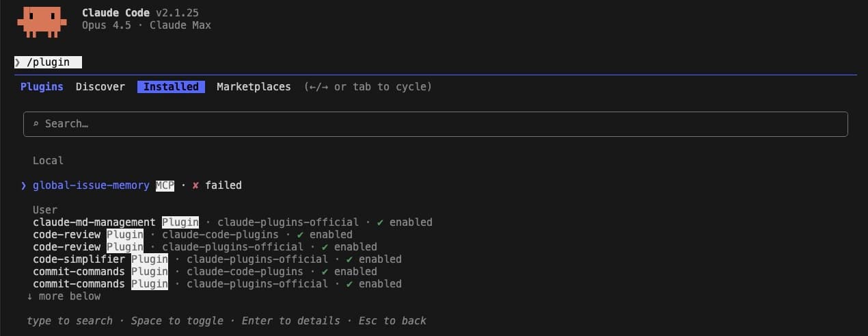Screen dimensions: 868x336
Task: Select commit-commands name in the claude-code-plugins row
Action: (x=79, y=272)
